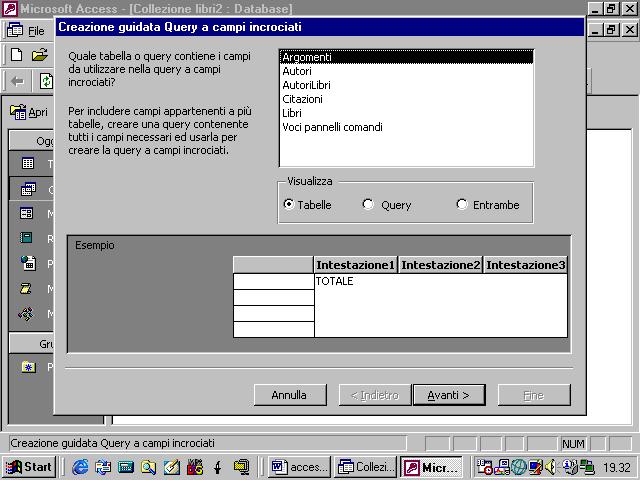This screenshot has height=480, width=640.
Task: Switch to the Collezi... taskbar button
Action: click(x=365, y=467)
